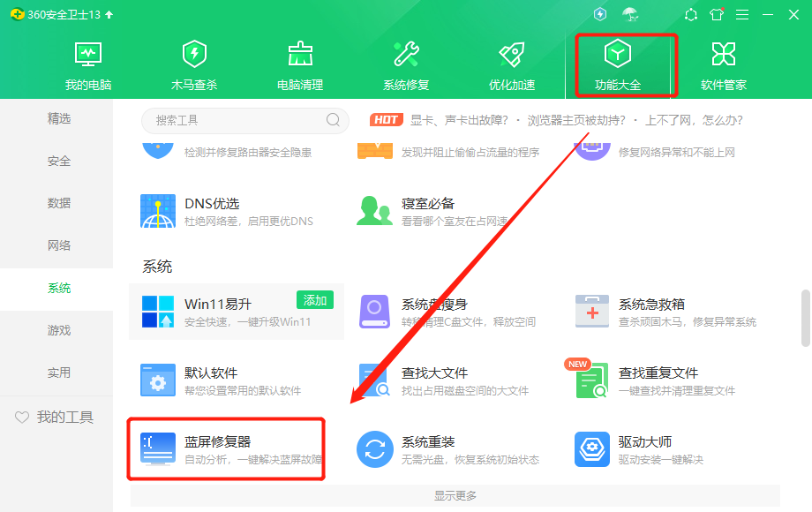Click the upgrade arrow next to 360安全卫士13

109,14
